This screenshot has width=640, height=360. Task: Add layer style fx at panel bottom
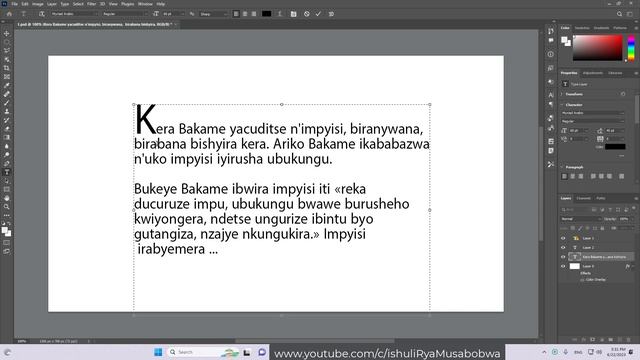[583, 340]
